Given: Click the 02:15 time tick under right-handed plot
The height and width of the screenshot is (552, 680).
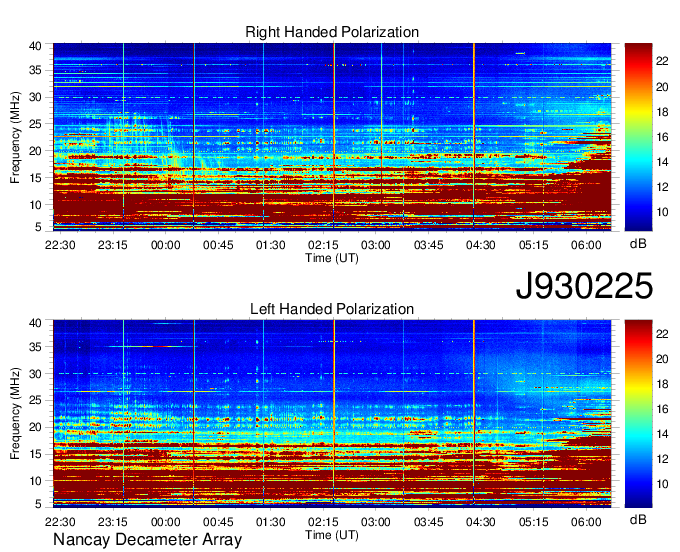Looking at the screenshot, I should click(323, 245).
